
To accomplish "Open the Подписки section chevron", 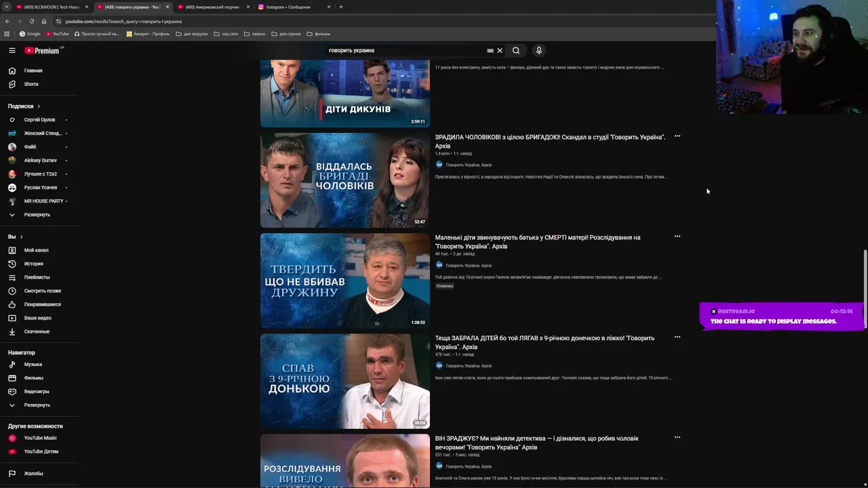I will [39, 106].
